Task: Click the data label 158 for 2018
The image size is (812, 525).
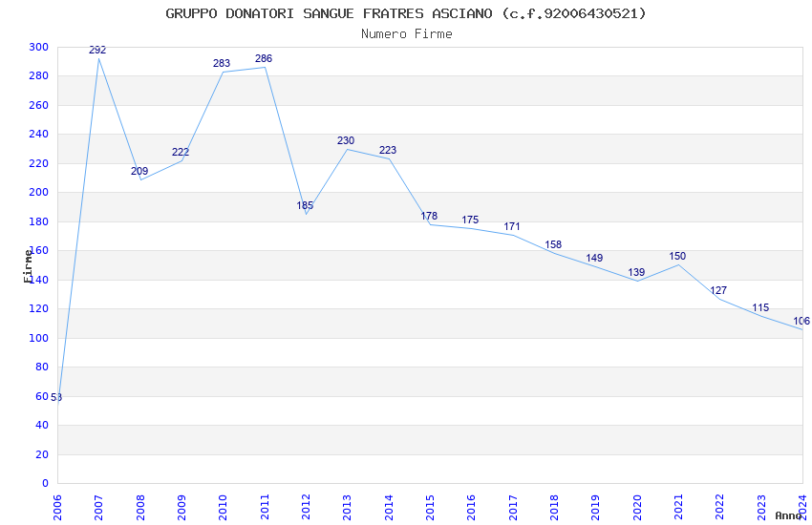Action: tap(553, 245)
